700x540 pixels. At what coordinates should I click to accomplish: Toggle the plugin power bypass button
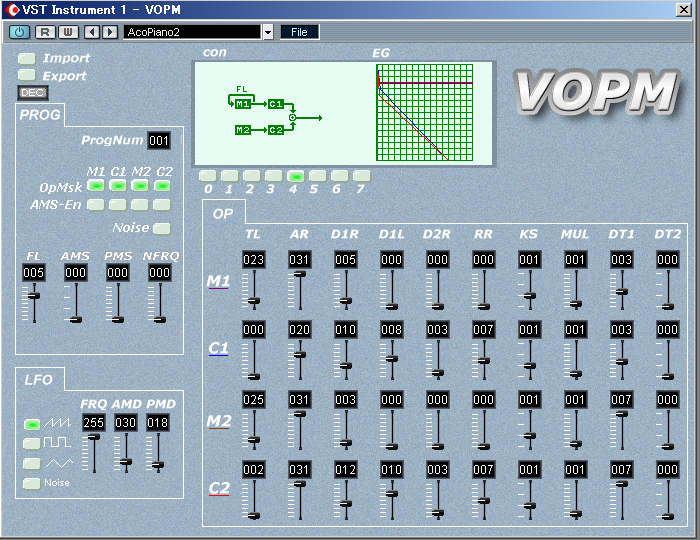[x=19, y=32]
